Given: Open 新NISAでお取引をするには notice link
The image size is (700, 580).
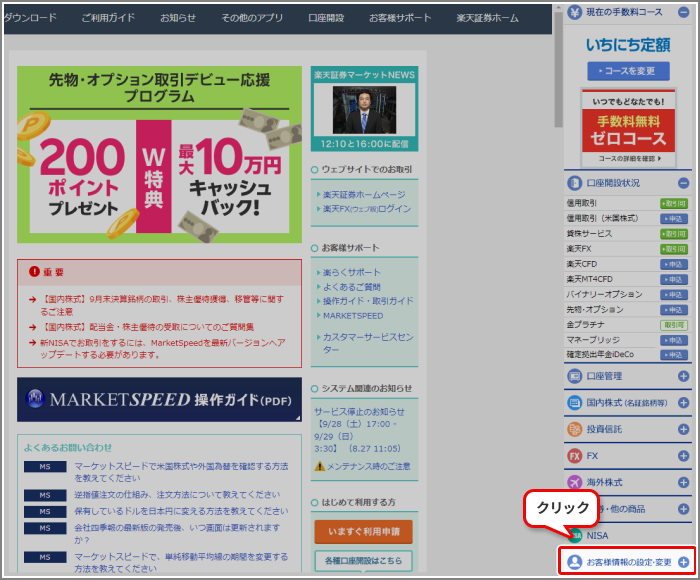Looking at the screenshot, I should pyautogui.click(x=162, y=349).
